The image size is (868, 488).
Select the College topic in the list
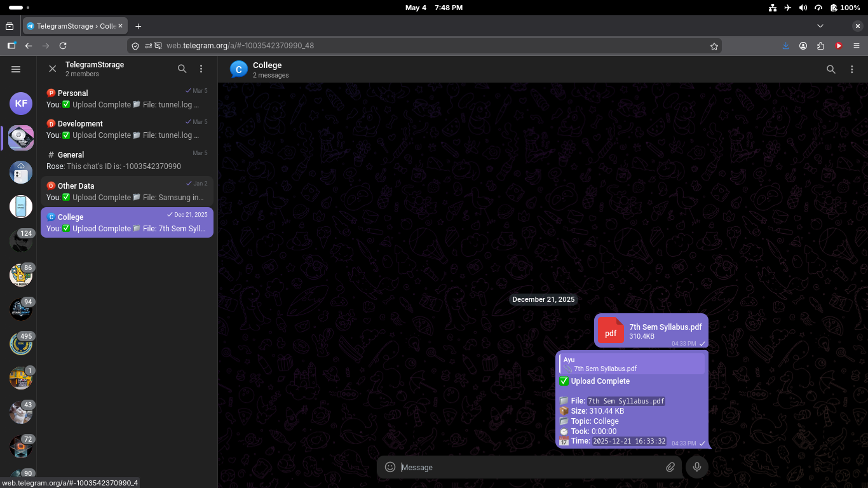point(127,222)
